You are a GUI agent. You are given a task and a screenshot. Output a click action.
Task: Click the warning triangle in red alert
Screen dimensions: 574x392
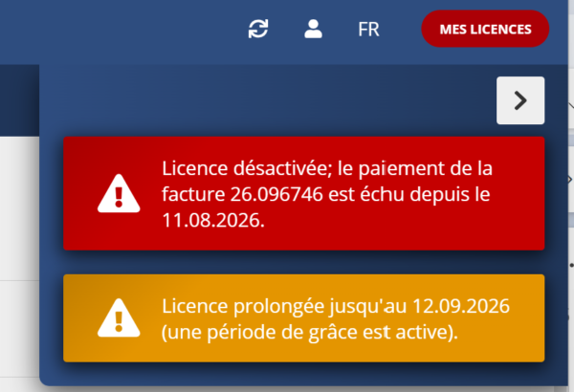tap(119, 193)
